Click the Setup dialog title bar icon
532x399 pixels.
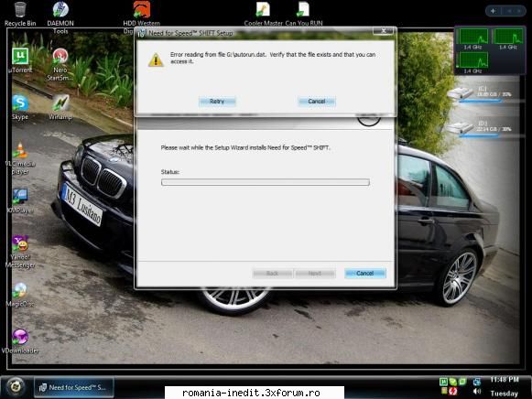pos(142,33)
